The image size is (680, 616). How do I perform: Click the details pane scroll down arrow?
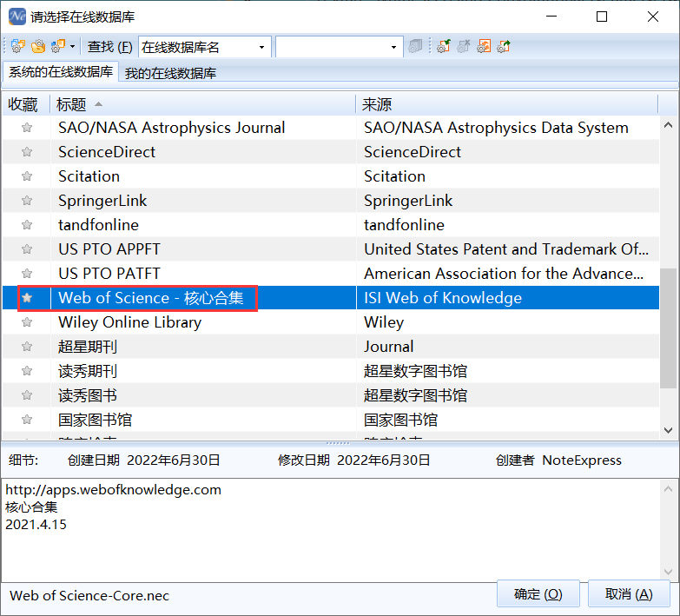click(669, 572)
